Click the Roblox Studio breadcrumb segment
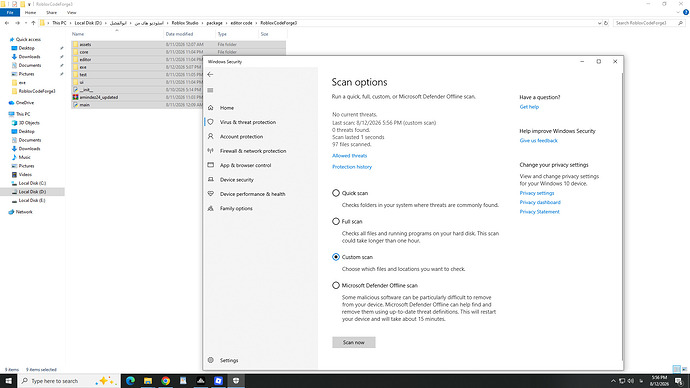This screenshot has height=388, width=690. tap(185, 23)
